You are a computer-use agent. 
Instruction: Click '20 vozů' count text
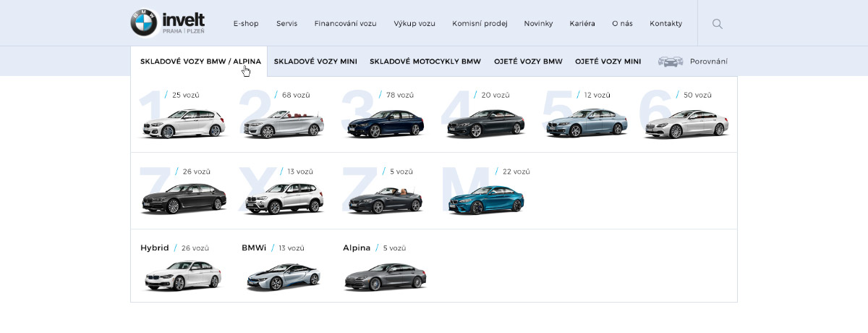(x=495, y=95)
